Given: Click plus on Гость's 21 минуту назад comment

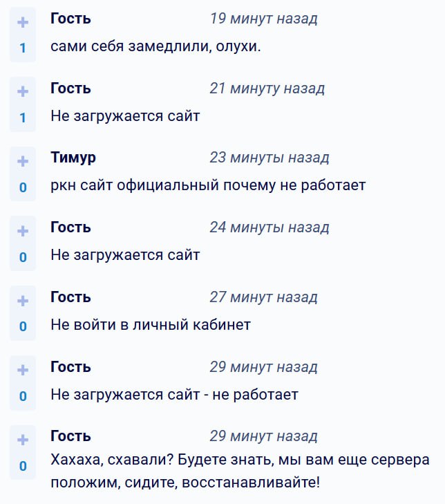Looking at the screenshot, I should click(23, 92).
